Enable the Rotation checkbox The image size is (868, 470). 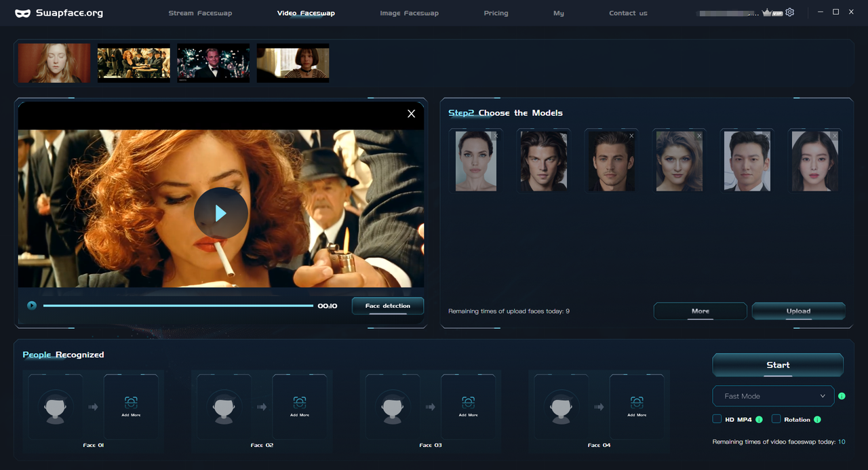click(x=776, y=419)
